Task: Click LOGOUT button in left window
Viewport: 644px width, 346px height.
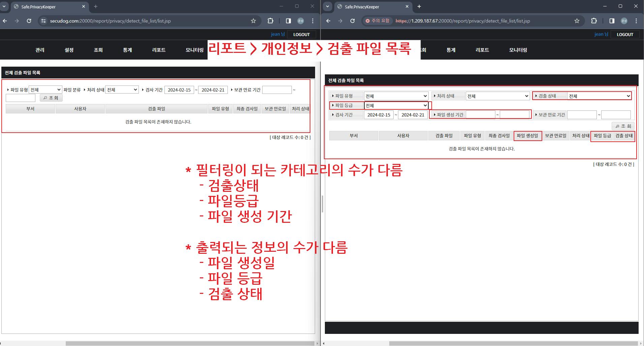Action: coord(301,34)
